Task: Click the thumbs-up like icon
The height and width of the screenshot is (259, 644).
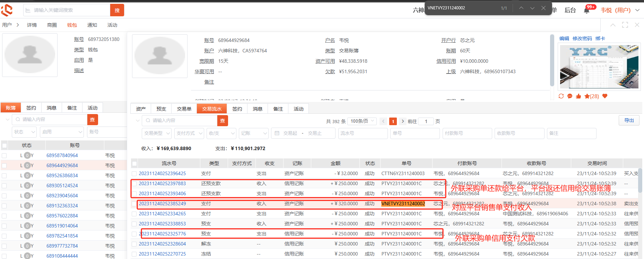Action: tap(578, 96)
